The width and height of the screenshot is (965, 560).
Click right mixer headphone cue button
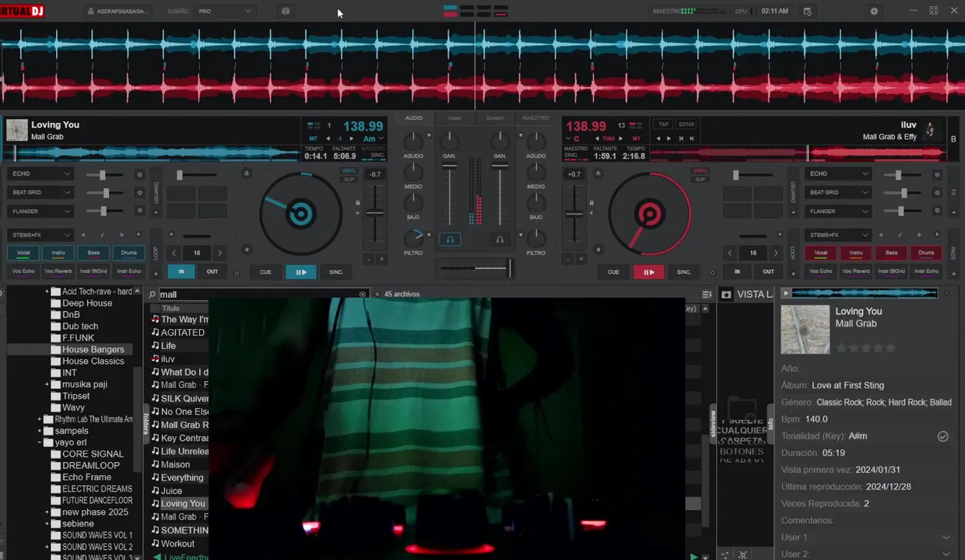[x=500, y=240]
